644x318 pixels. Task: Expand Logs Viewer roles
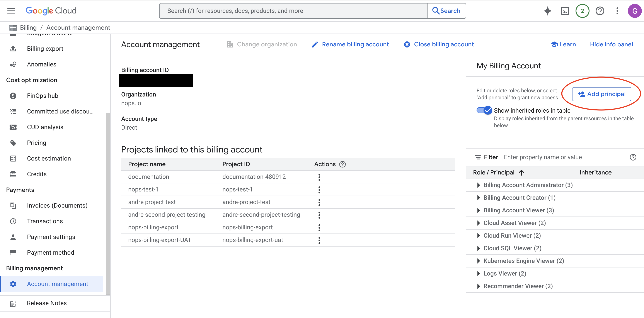[479, 273]
